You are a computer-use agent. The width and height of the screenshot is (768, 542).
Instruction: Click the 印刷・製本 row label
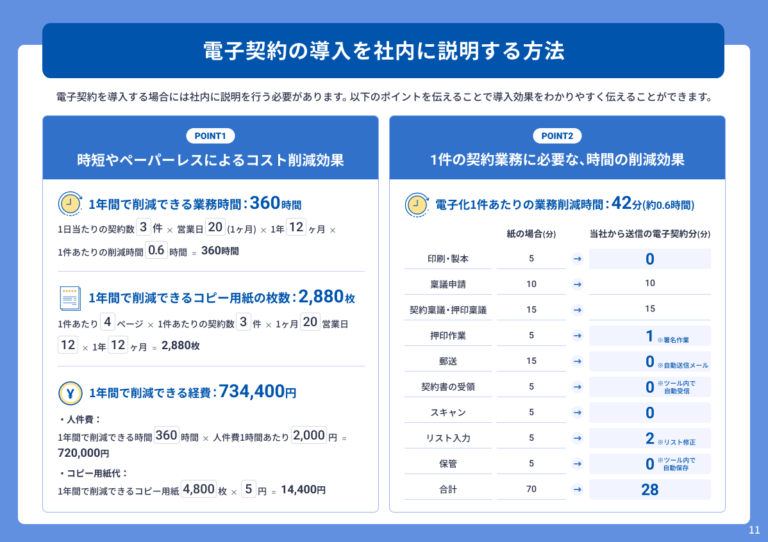point(448,259)
